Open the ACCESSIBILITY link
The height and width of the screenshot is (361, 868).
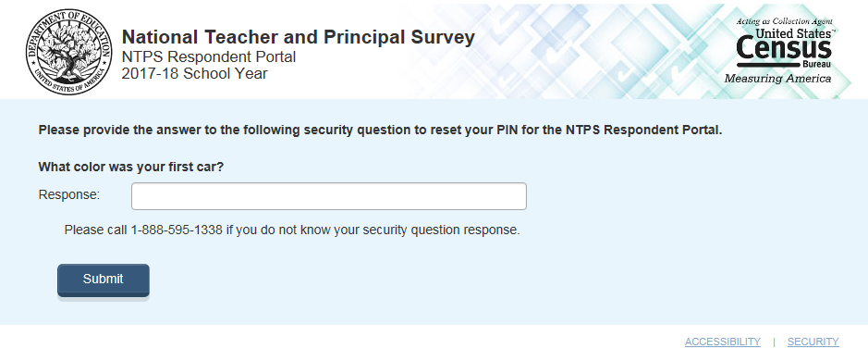point(723,342)
